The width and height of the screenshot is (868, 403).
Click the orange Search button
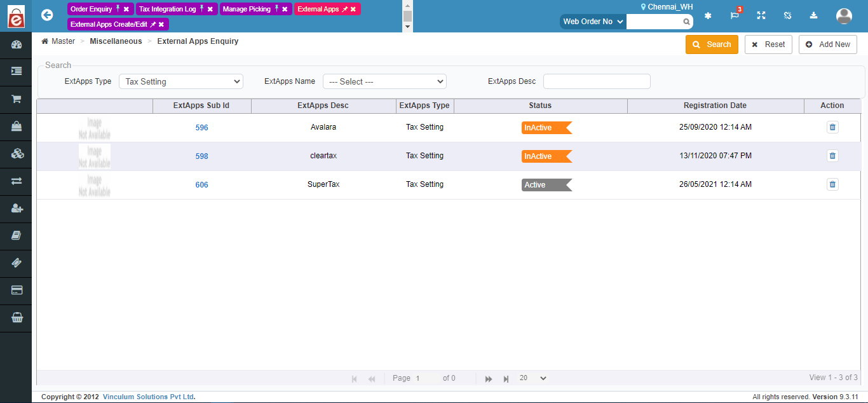(x=712, y=44)
